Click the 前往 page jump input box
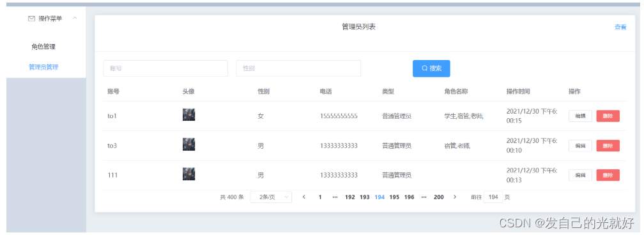The image size is (644, 235). pyautogui.click(x=493, y=197)
